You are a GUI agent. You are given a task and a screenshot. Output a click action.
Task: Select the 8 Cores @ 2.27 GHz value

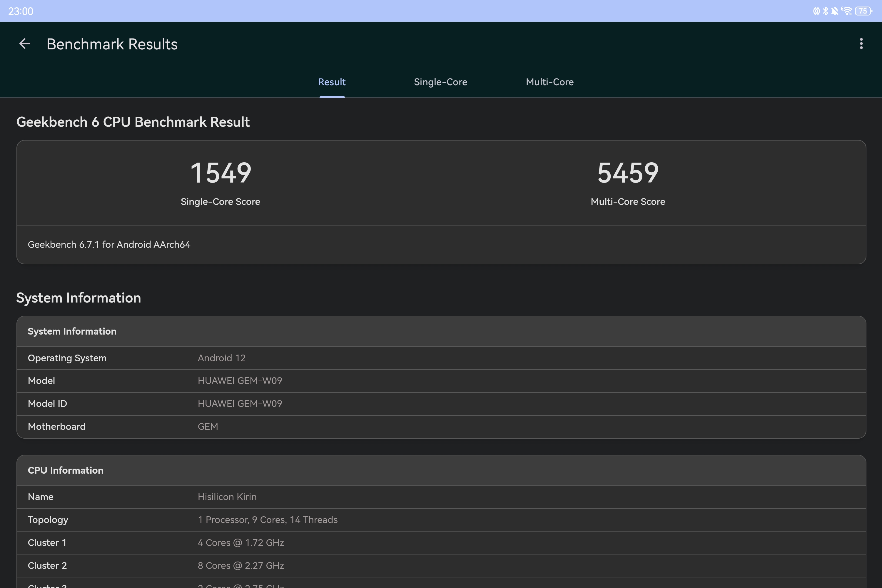241,565
